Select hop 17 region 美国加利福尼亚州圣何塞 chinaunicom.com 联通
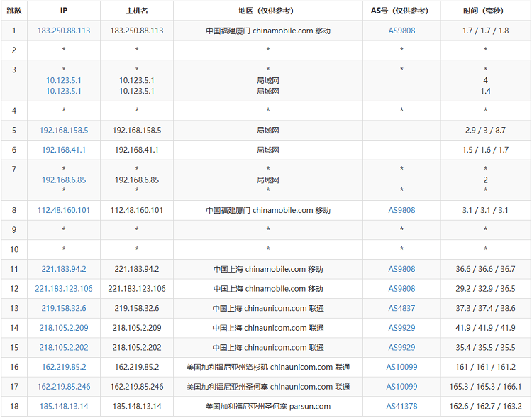The width and height of the screenshot is (532, 418). point(268,387)
